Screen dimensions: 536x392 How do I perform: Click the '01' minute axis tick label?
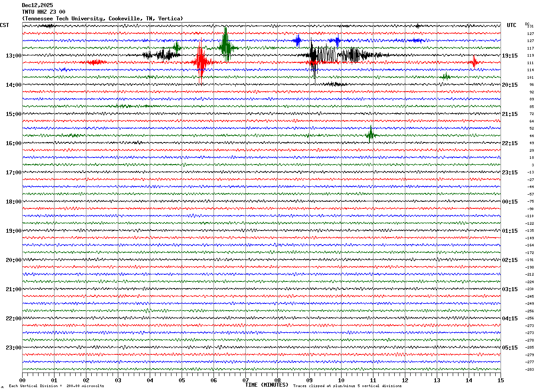tap(54, 380)
